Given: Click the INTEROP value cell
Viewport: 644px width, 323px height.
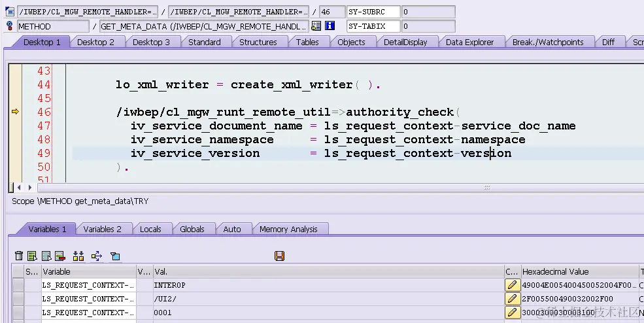Looking at the screenshot, I should pyautogui.click(x=329, y=285).
